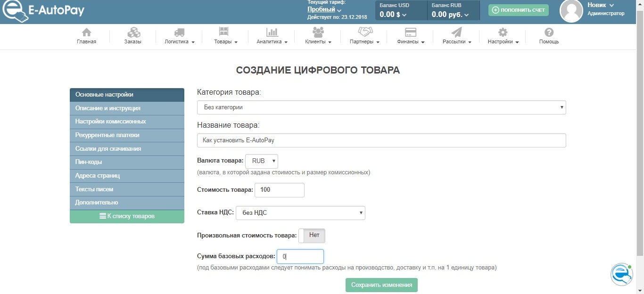Open Заказы boxes icon
This screenshot has width=644, height=294.
[133, 33]
